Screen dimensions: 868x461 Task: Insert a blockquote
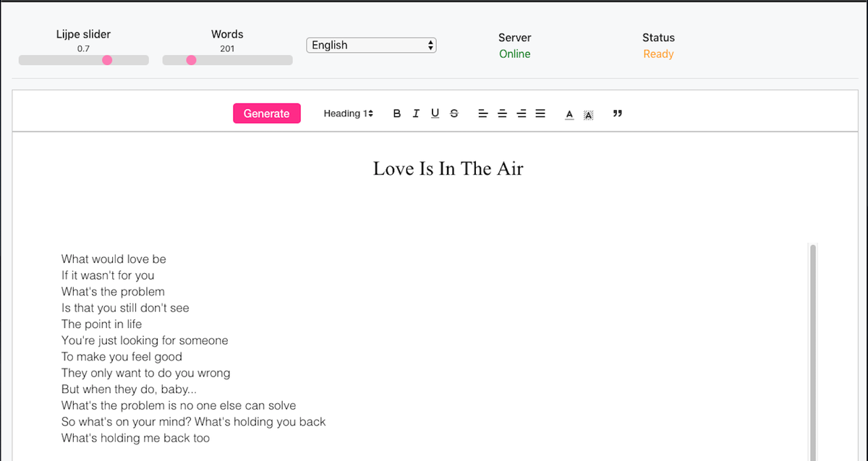tap(617, 113)
